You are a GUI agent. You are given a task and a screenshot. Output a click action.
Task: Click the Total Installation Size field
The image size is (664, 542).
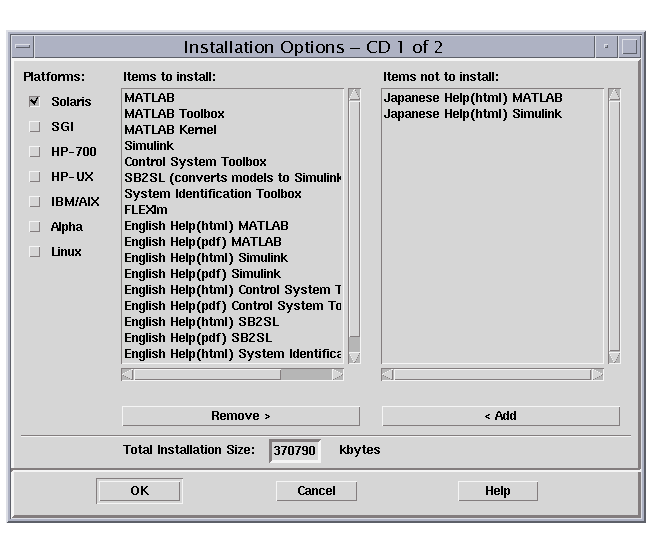coord(295,450)
